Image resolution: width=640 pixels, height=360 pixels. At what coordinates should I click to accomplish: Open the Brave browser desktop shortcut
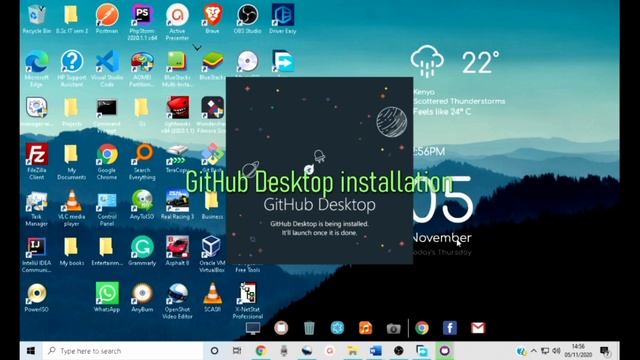[212, 18]
